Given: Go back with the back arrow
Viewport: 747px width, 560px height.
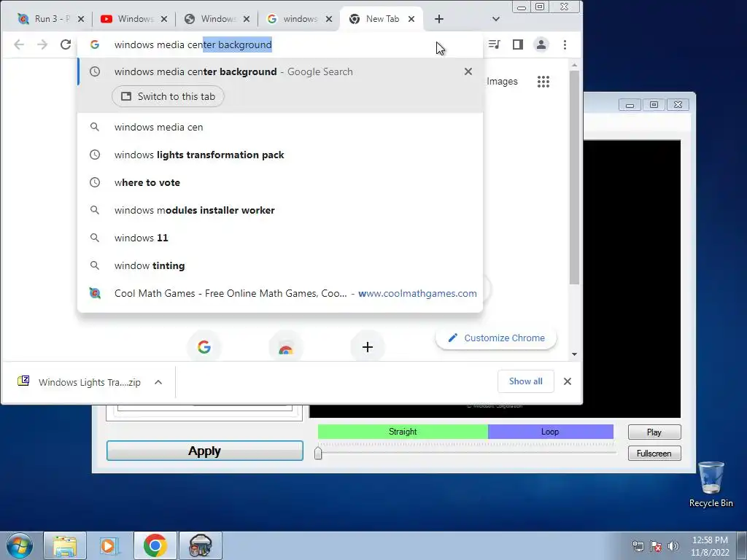Looking at the screenshot, I should pos(19,44).
